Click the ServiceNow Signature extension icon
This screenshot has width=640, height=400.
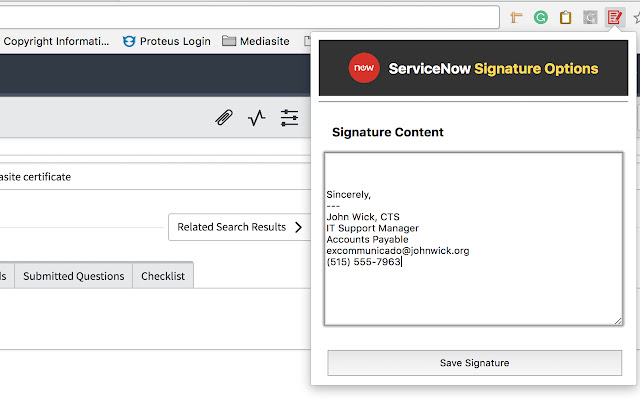point(615,18)
